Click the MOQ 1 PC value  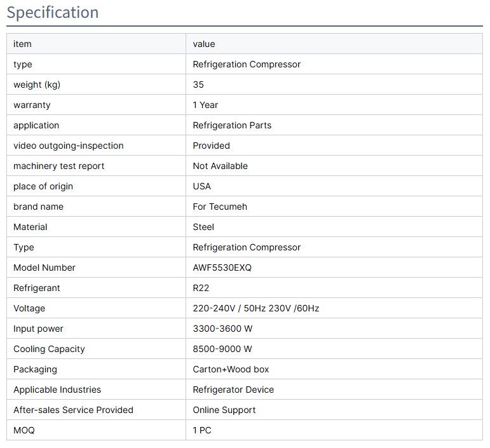coord(202,430)
